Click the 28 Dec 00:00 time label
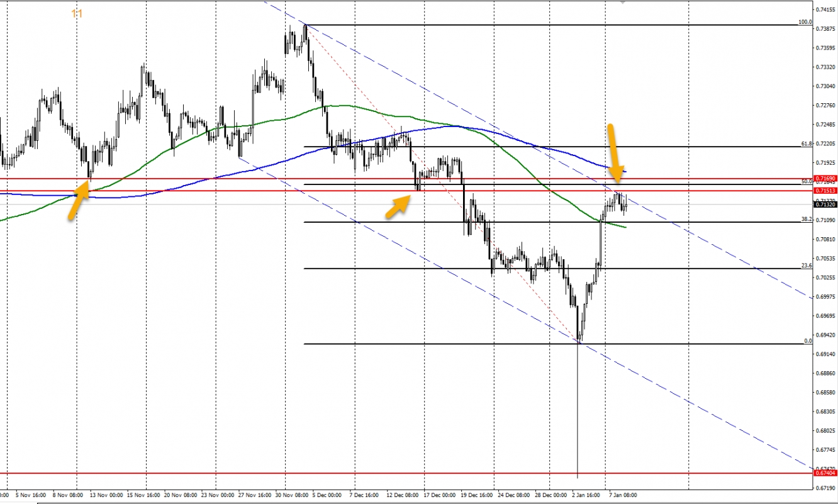Viewport: 838px width, 504px height. [x=550, y=496]
